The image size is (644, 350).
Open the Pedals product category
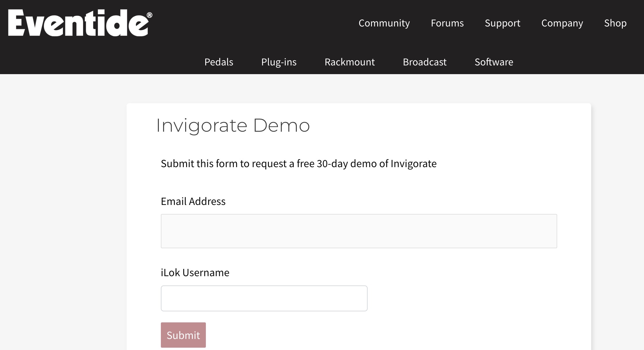click(219, 62)
